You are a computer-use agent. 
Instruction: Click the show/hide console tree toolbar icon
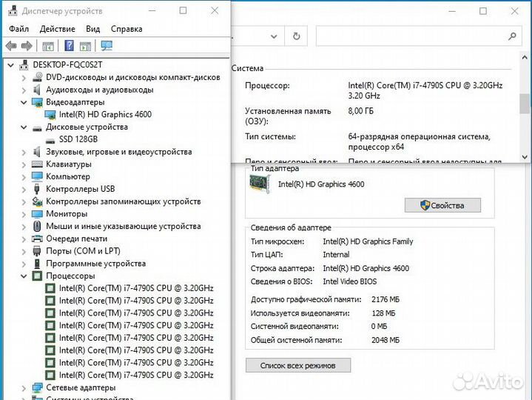pos(48,46)
